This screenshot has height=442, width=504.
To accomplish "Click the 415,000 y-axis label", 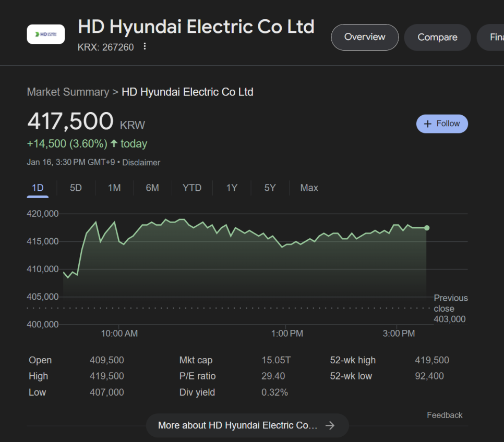I will pyautogui.click(x=43, y=241).
